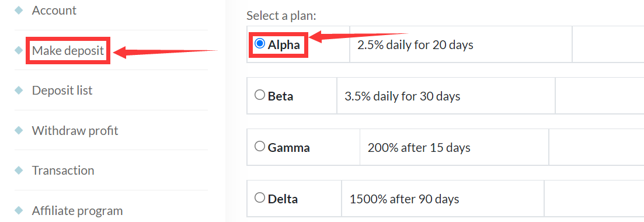
Task: Click diamond bullet beside Withdraw profit
Action: (19, 131)
